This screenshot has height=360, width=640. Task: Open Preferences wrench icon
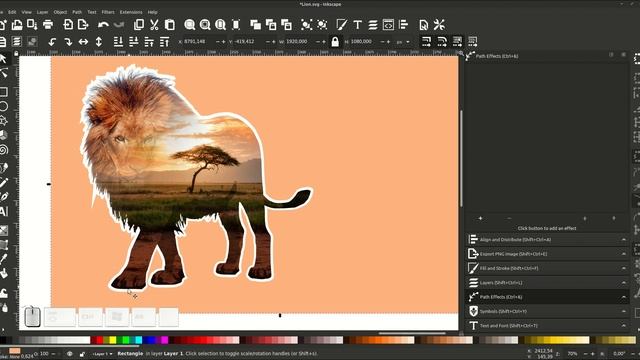click(x=439, y=24)
